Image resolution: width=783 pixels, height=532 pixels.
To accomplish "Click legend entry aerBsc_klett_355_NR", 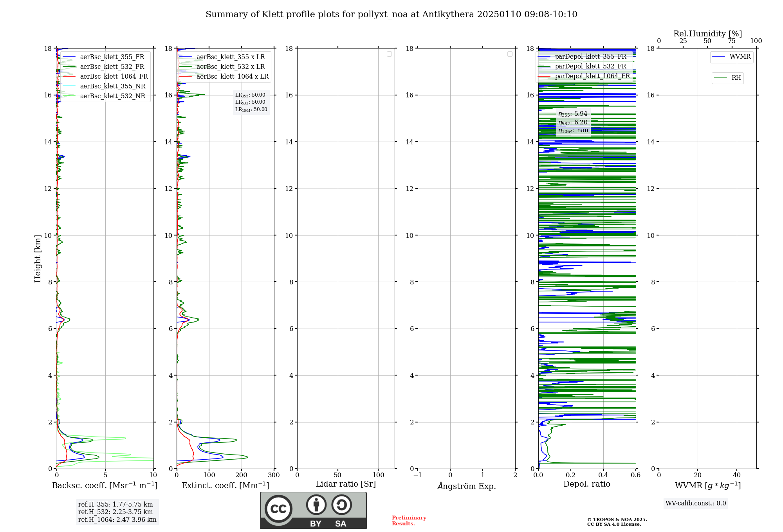I will pyautogui.click(x=105, y=86).
